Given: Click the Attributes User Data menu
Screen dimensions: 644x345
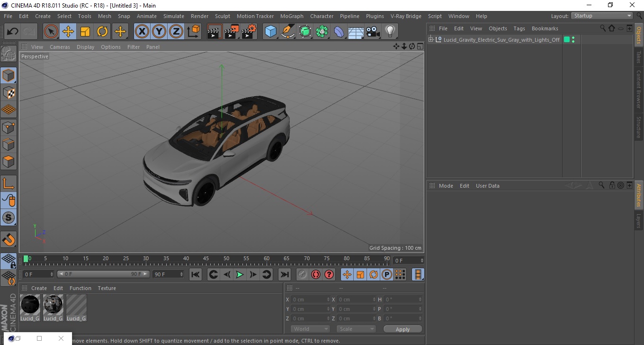Looking at the screenshot, I should point(487,186).
